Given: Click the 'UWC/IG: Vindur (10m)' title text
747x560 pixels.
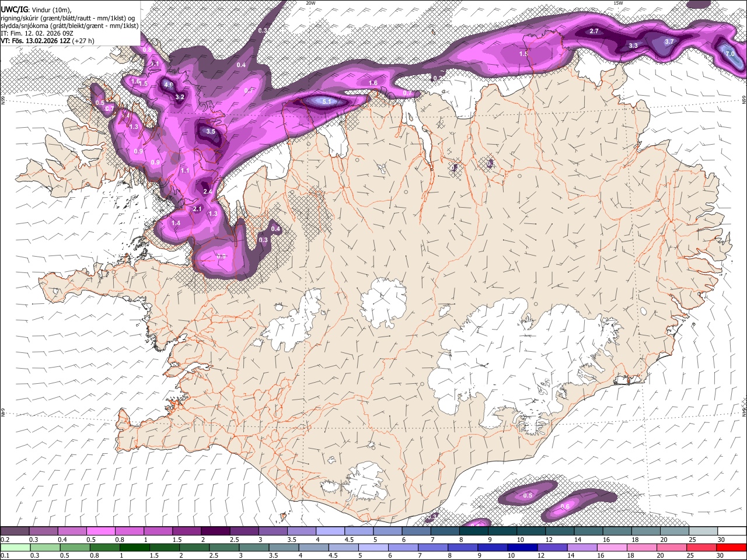Looking at the screenshot, I should pyautogui.click(x=36, y=9).
